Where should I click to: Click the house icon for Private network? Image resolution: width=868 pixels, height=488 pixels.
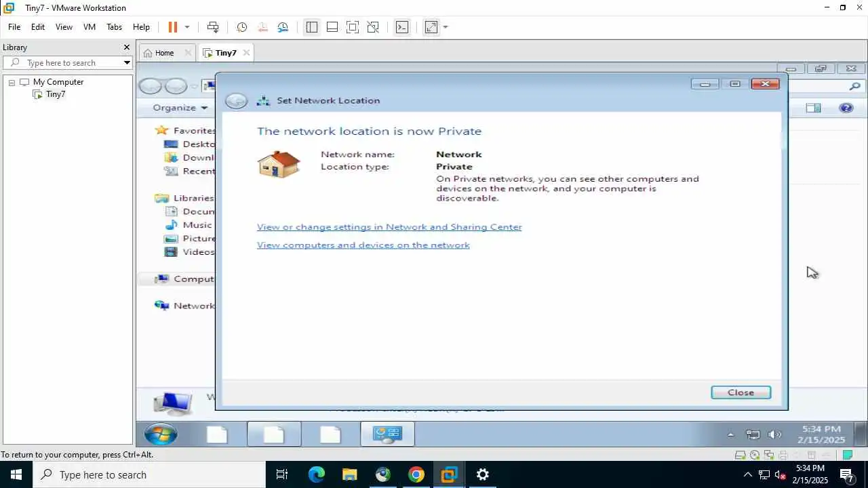click(x=278, y=164)
